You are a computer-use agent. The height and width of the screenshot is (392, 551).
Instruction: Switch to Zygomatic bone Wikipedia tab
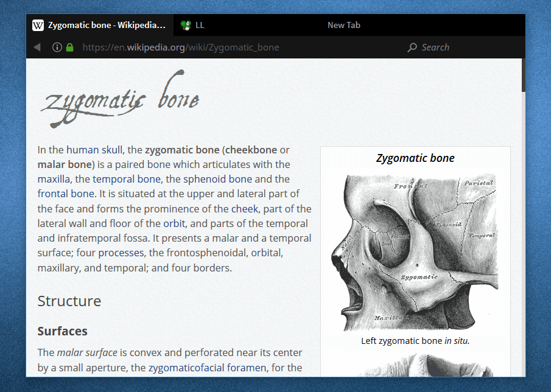click(x=100, y=26)
